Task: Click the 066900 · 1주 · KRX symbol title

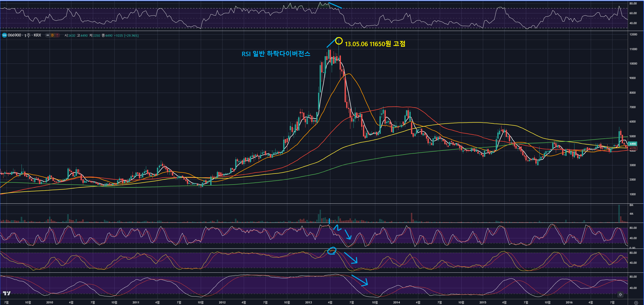Action: pos(24,35)
